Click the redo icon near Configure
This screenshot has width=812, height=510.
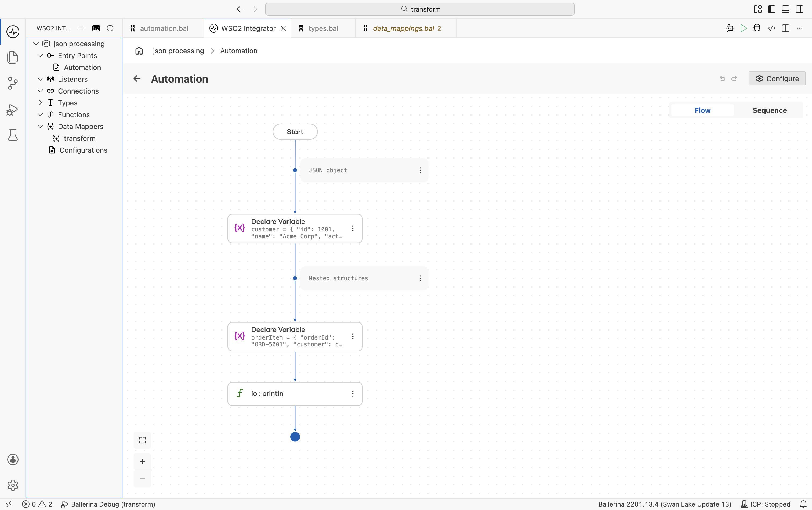coord(734,78)
